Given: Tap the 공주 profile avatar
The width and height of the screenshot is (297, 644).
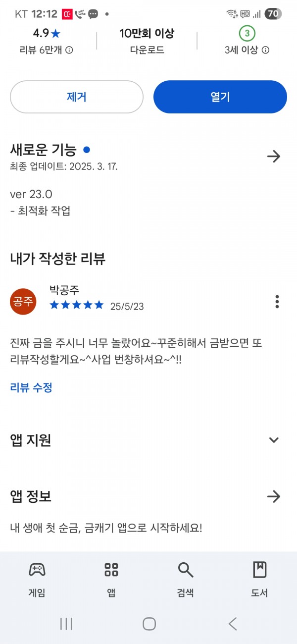Looking at the screenshot, I should (x=23, y=301).
